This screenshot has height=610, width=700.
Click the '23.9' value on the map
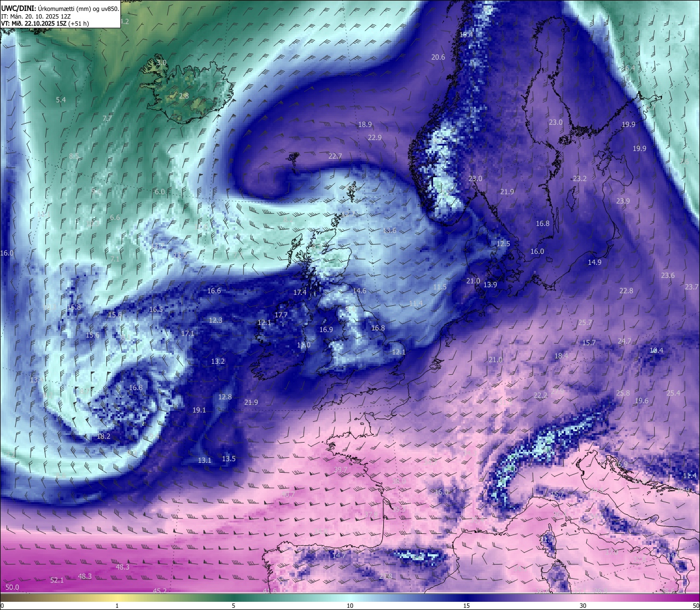[623, 201]
